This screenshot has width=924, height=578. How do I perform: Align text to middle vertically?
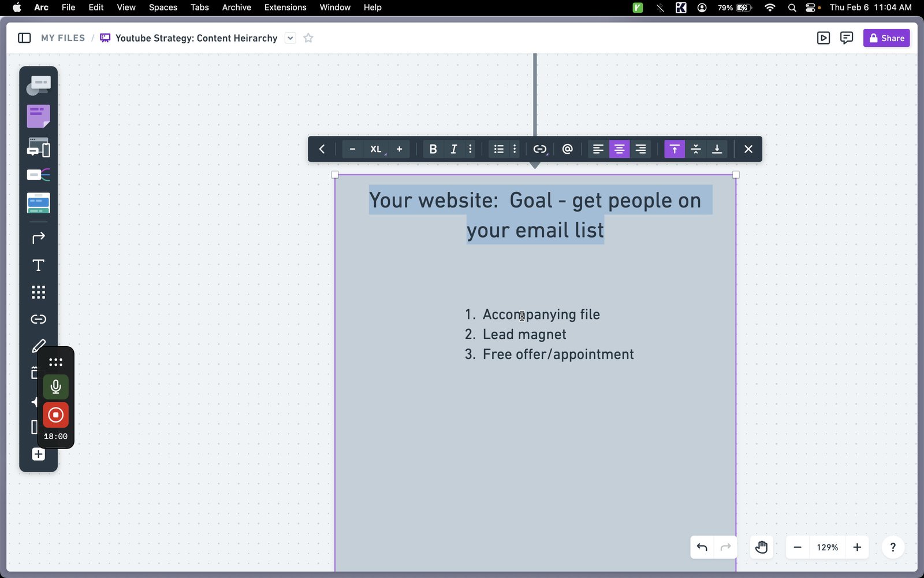pos(696,149)
